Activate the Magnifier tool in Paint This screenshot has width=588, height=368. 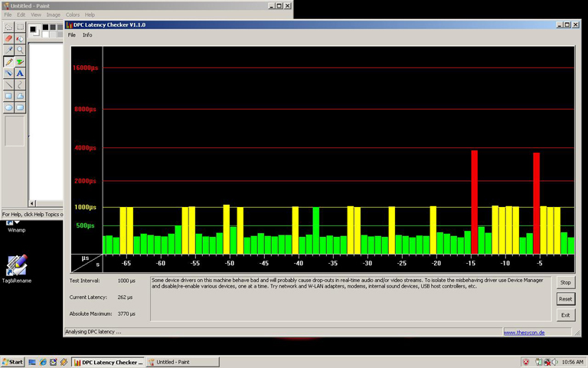point(20,50)
